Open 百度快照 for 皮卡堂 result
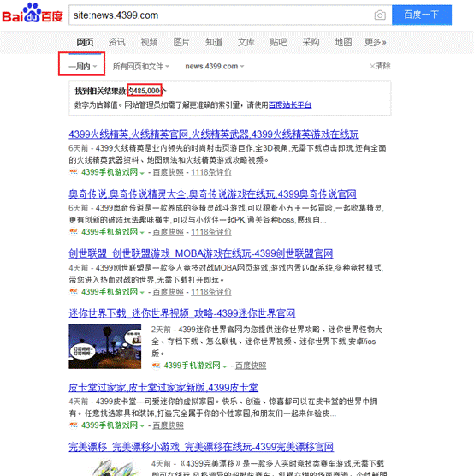 tap(168, 425)
